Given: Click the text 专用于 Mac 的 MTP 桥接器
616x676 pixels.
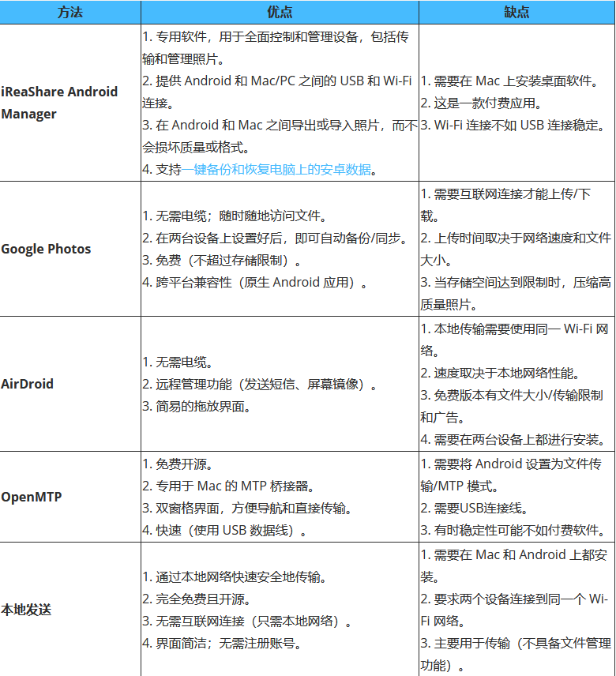Looking at the screenshot, I should (x=231, y=486).
